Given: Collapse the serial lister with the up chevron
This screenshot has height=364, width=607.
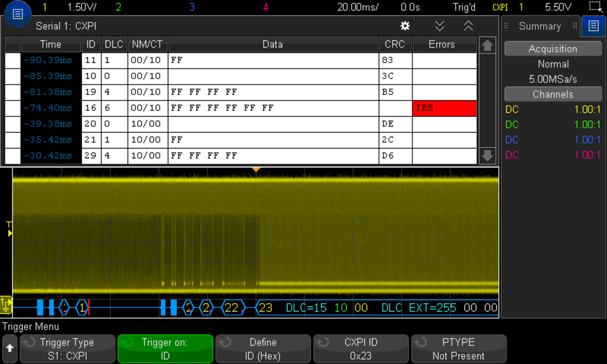Looking at the screenshot, I should pos(468,26).
